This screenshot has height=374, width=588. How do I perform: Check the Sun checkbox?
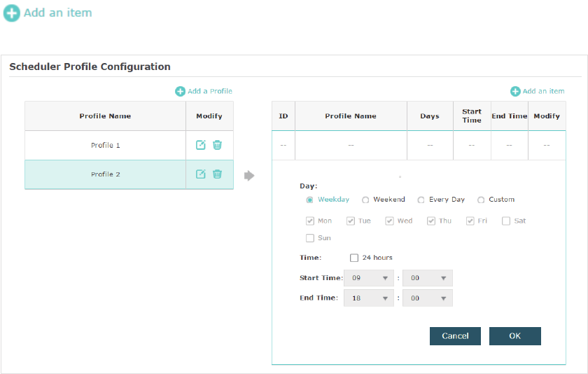coord(309,238)
